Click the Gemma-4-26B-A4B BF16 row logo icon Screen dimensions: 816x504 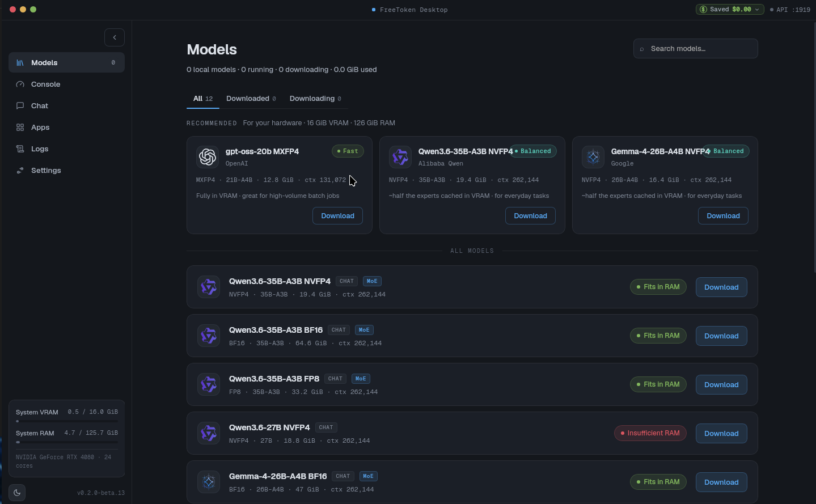click(209, 482)
